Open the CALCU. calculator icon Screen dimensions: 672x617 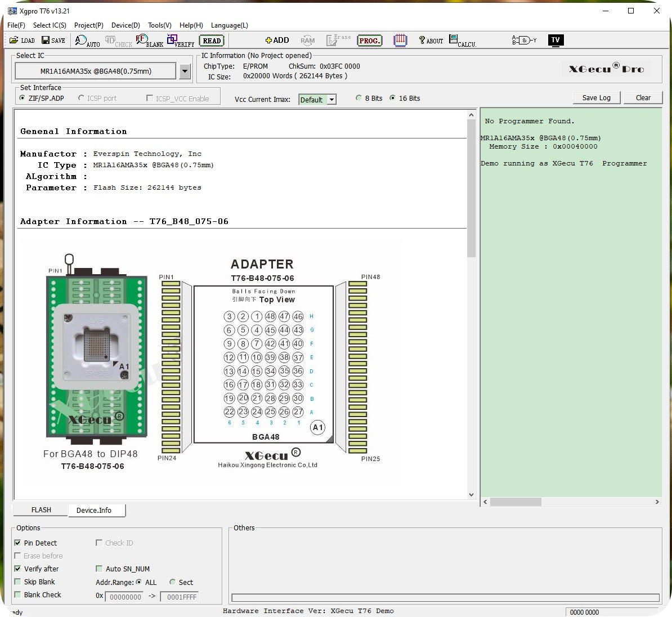click(x=463, y=41)
